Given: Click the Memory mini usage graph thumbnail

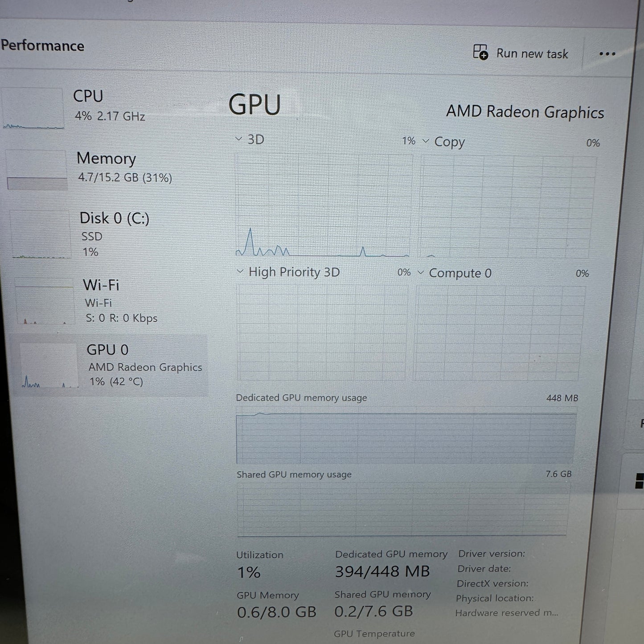Looking at the screenshot, I should tap(37, 169).
